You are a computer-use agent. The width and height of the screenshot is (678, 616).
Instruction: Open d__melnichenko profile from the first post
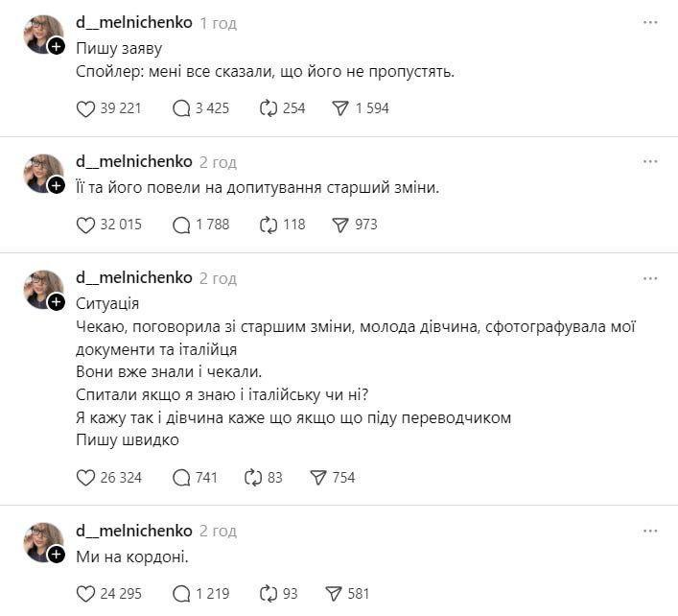coord(133,22)
